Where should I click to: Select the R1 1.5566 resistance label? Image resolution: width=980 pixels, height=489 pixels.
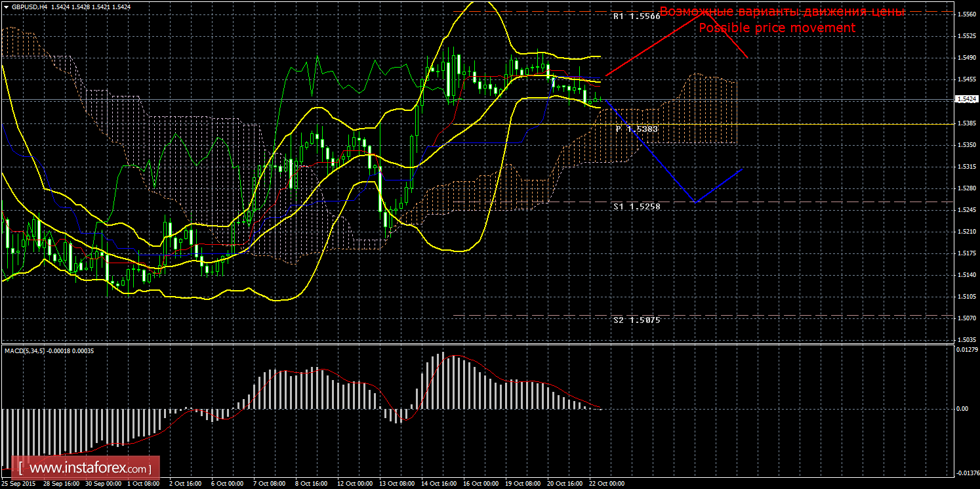(x=636, y=16)
